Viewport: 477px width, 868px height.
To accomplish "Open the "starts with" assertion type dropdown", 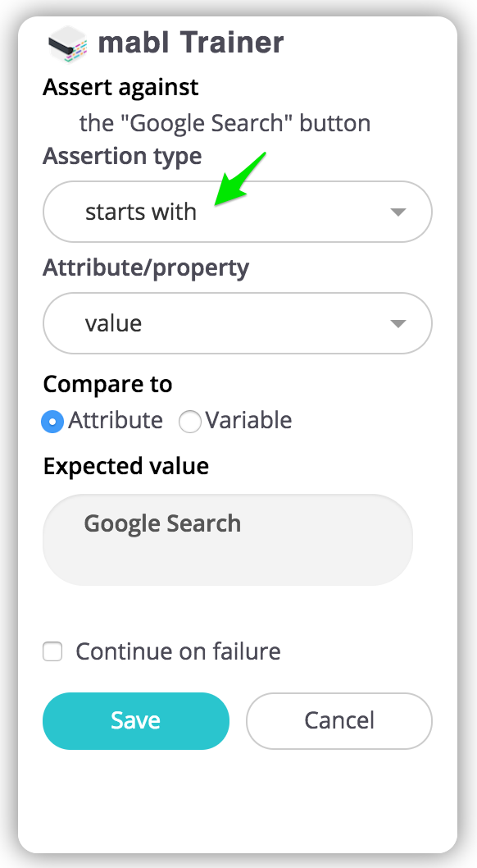I will 238,212.
